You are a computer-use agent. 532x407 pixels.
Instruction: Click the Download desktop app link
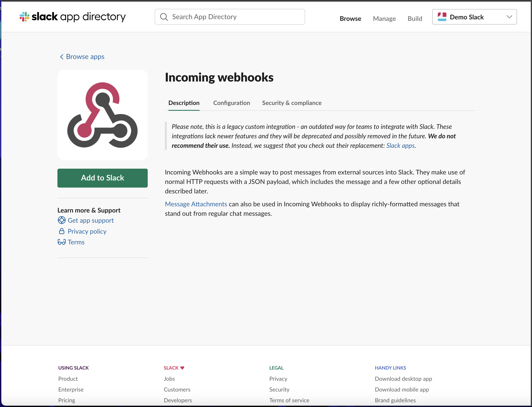pos(403,379)
